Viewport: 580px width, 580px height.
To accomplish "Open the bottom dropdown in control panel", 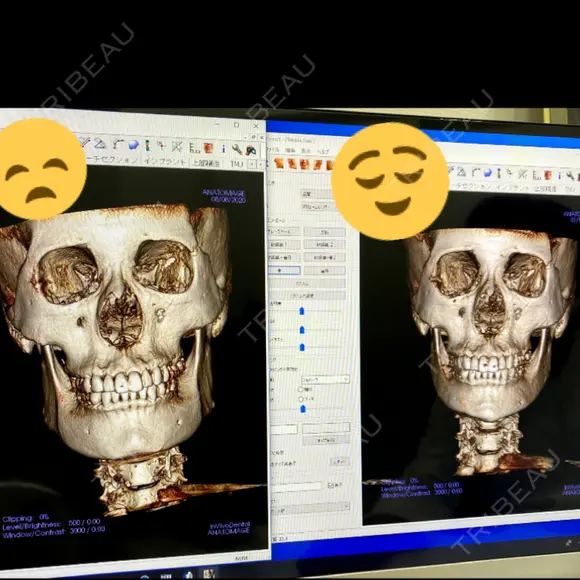I will click(x=310, y=506).
